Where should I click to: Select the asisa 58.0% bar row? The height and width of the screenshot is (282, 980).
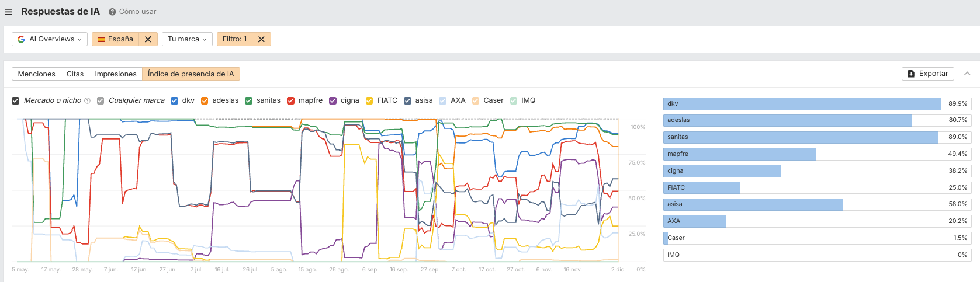point(816,204)
